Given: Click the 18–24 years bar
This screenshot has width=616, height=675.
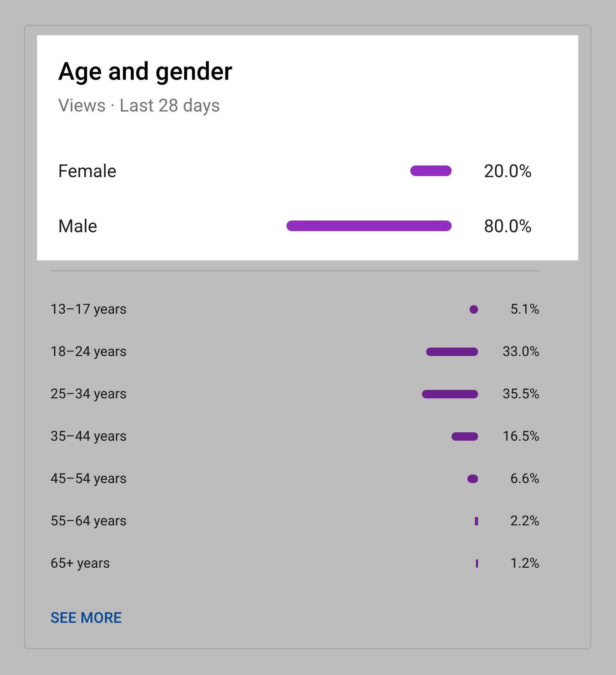Looking at the screenshot, I should [x=452, y=352].
